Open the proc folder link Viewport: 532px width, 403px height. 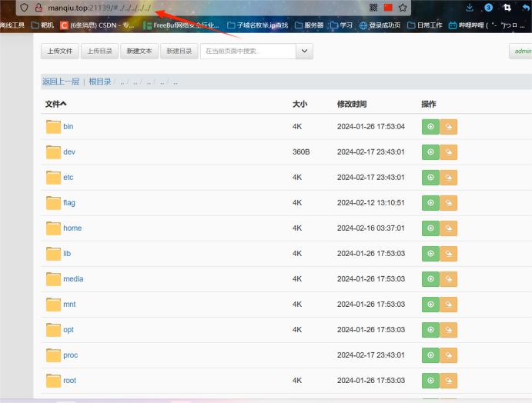pyautogui.click(x=70, y=355)
